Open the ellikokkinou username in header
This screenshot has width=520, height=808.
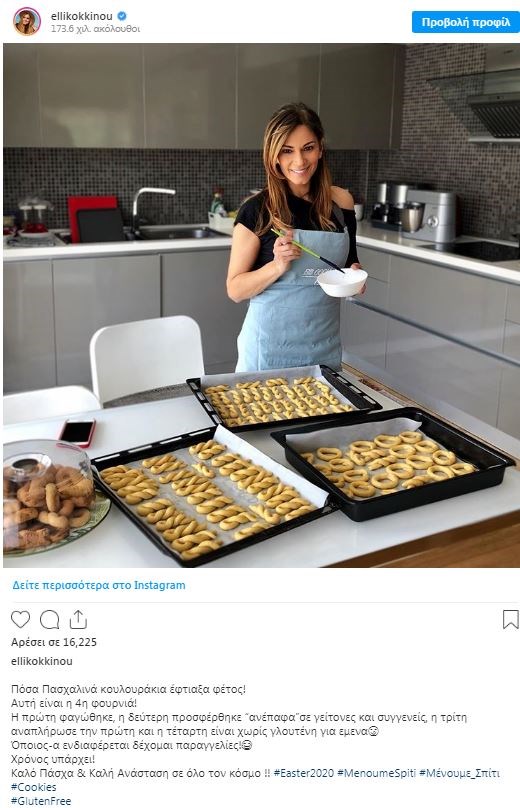click(81, 16)
